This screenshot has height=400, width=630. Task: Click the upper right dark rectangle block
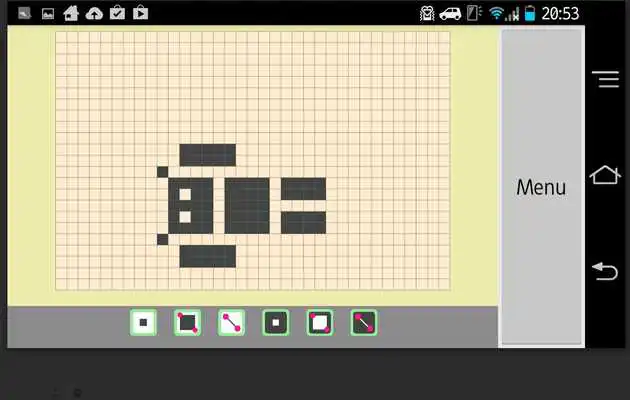click(x=303, y=188)
